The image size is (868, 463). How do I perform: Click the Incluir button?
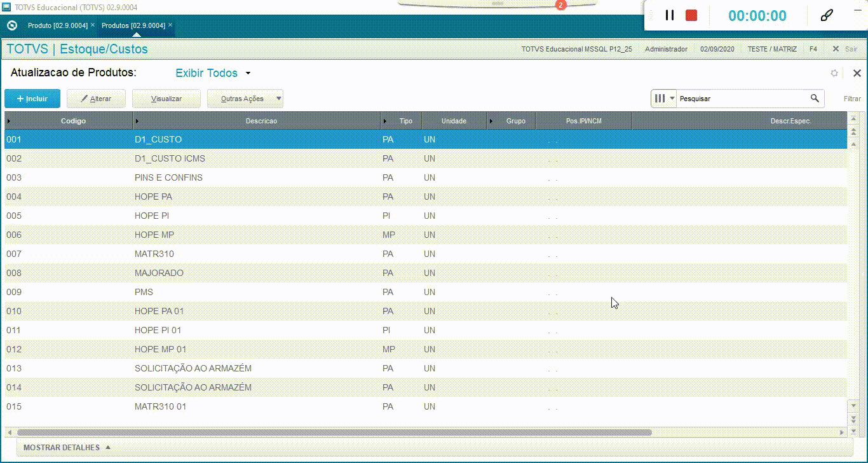[x=32, y=99]
